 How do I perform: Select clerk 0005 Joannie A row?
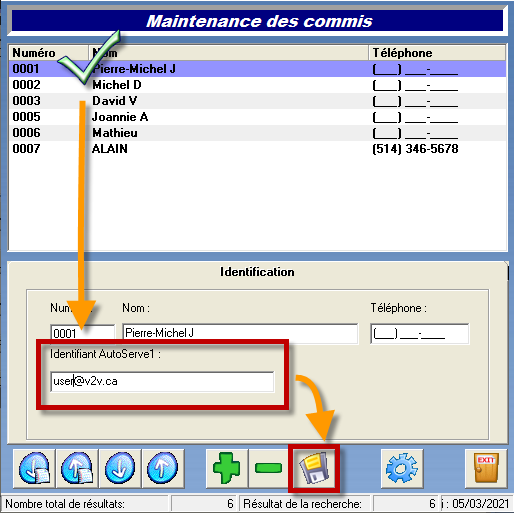pyautogui.click(x=257, y=117)
